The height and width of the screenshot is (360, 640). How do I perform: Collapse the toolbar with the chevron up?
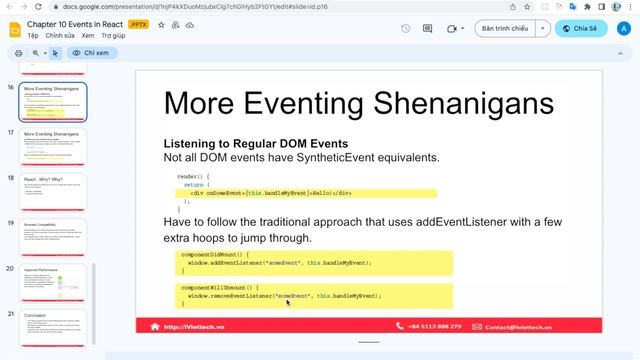tap(620, 53)
